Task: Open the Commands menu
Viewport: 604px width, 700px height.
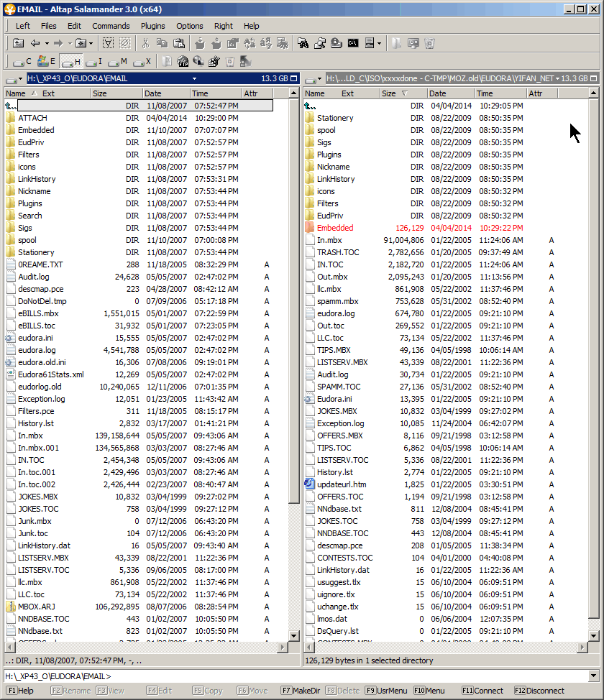Action: pyautogui.click(x=111, y=26)
